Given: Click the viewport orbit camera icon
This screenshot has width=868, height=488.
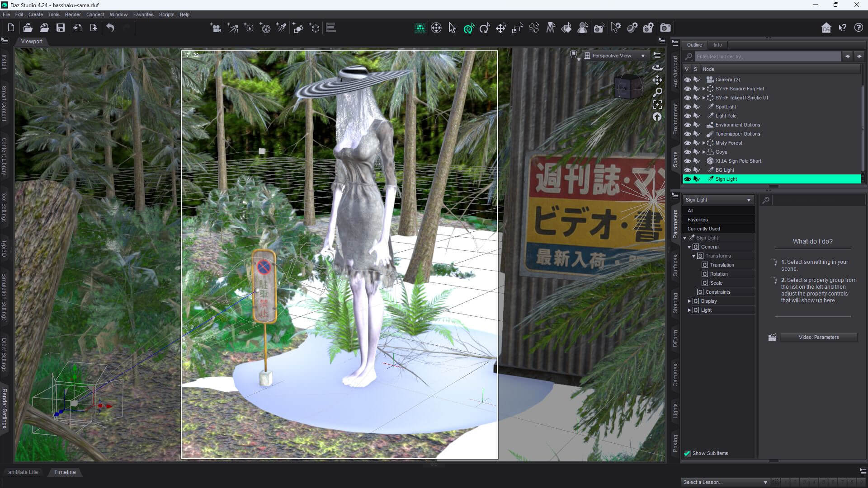Looking at the screenshot, I should pyautogui.click(x=657, y=68).
